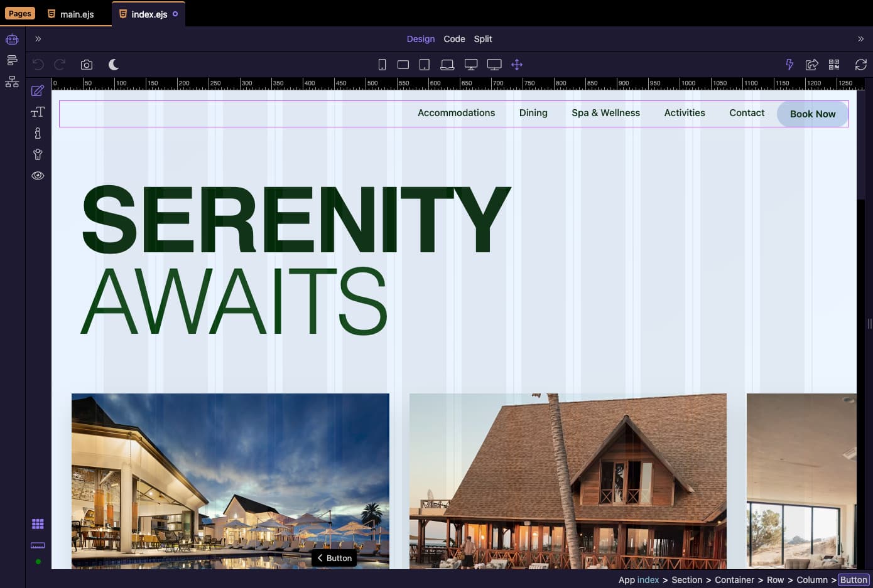Open the AI assistant robot icon

(12, 40)
